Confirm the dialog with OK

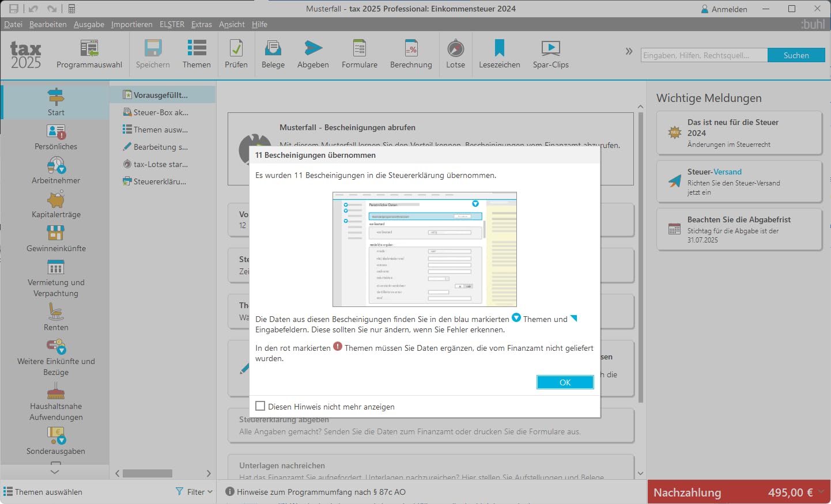pyautogui.click(x=565, y=382)
